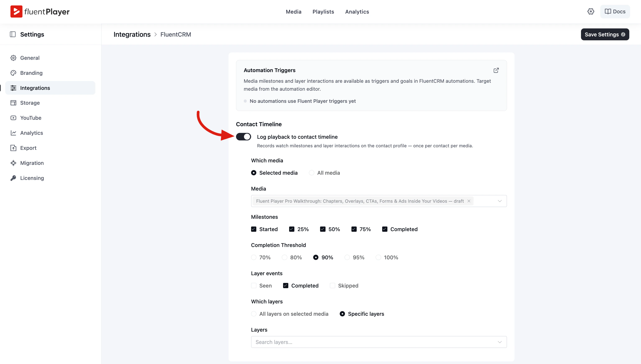Go to Storage settings page
This screenshot has width=641, height=364.
click(50, 103)
